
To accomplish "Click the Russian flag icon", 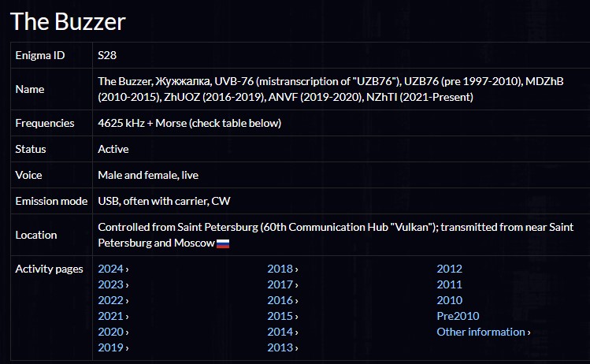I will coord(223,243).
